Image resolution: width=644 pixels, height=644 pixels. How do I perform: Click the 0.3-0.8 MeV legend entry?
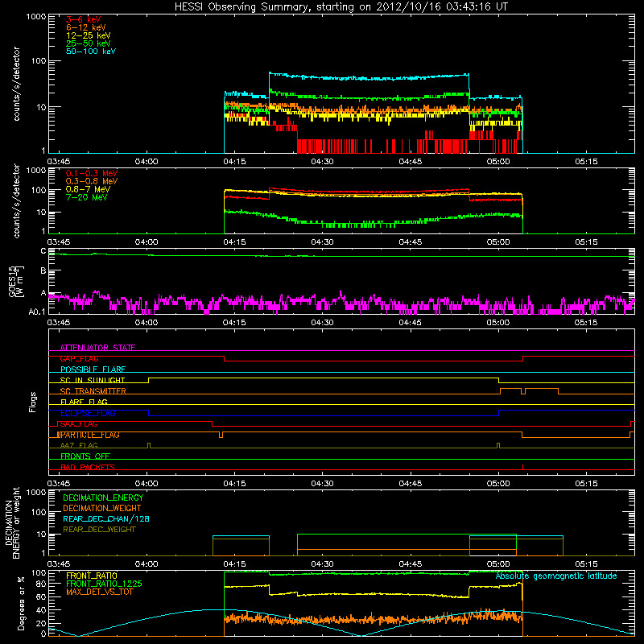click(x=92, y=181)
